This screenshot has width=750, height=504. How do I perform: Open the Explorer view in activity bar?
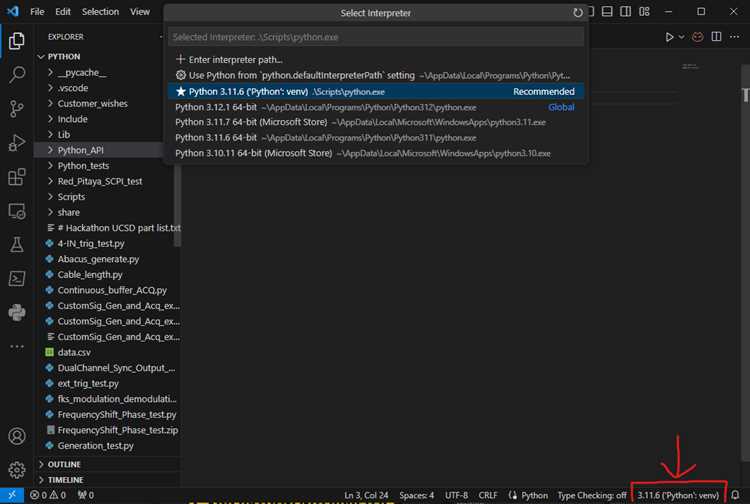tap(17, 41)
